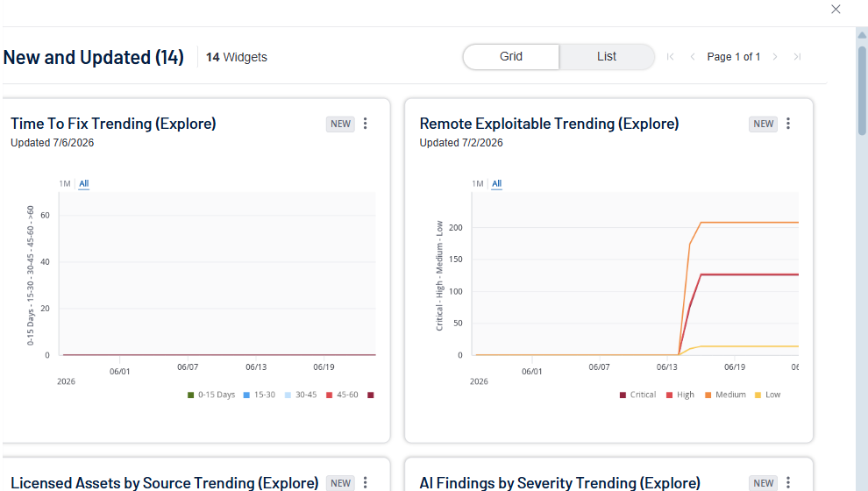Open Remote Exploitable Trending kebab menu
Screen dimensions: 868x491
pyautogui.click(x=788, y=124)
